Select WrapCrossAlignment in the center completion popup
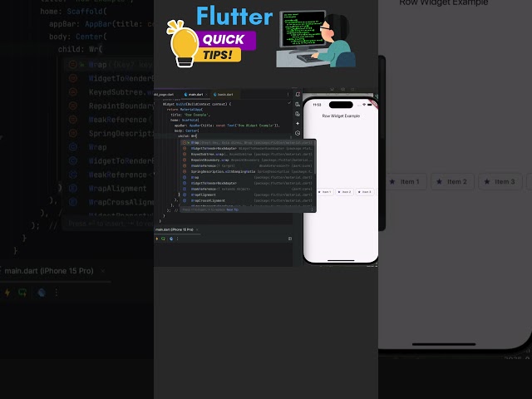 tap(248, 200)
